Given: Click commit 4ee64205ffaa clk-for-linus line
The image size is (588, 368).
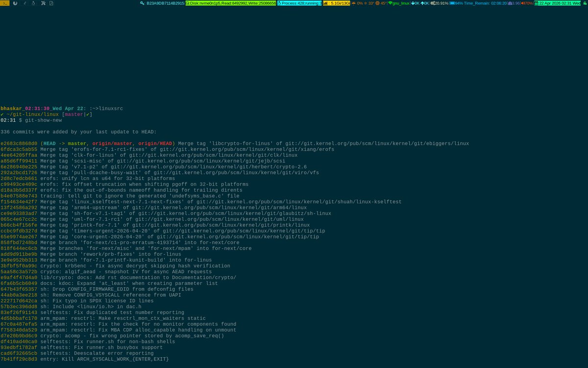Looking at the screenshot, I should [x=149, y=156].
